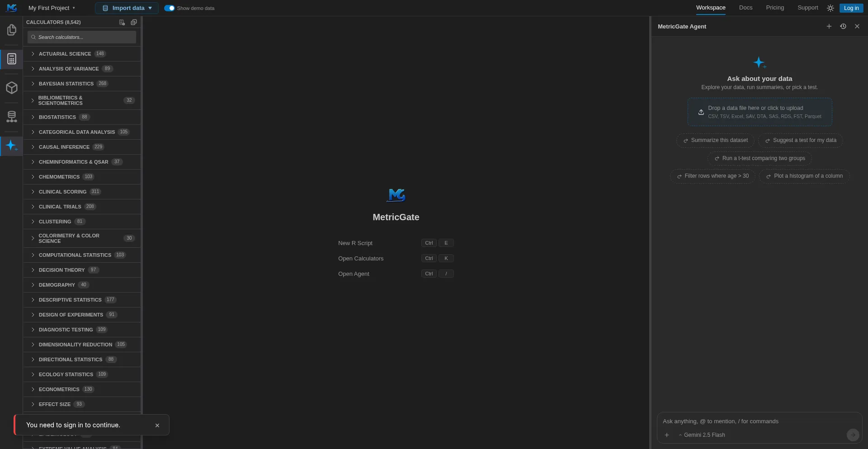Screen dimensions: 868x449
Task: Open the agent chat history
Action: tap(843, 26)
